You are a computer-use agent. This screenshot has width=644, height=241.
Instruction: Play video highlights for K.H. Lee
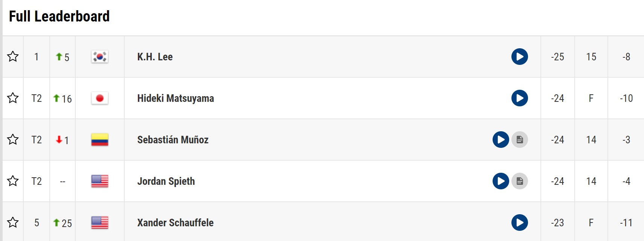519,57
